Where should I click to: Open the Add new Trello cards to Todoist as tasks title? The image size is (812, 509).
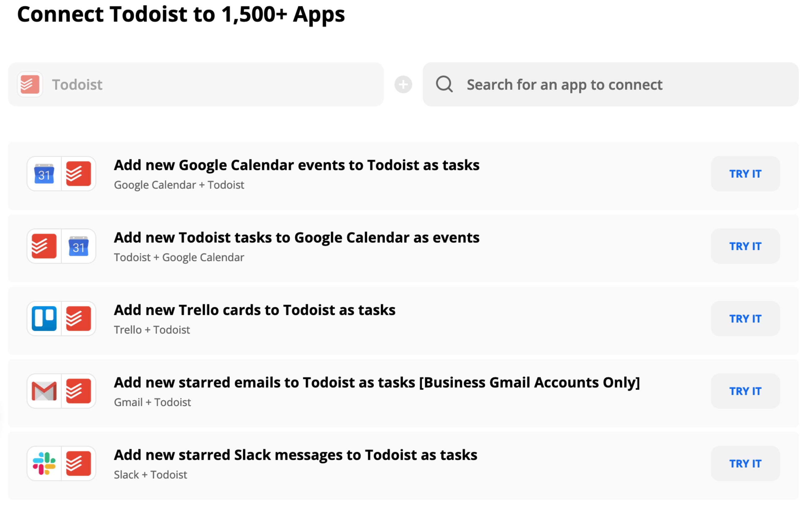click(254, 310)
